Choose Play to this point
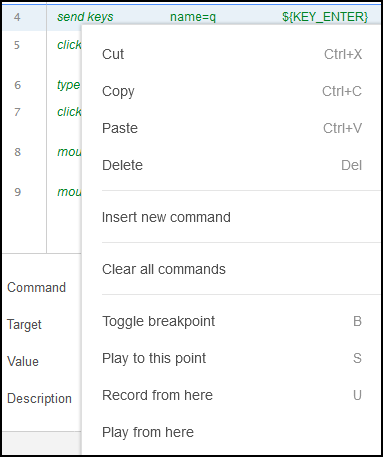The height and width of the screenshot is (457, 383). tap(232, 358)
